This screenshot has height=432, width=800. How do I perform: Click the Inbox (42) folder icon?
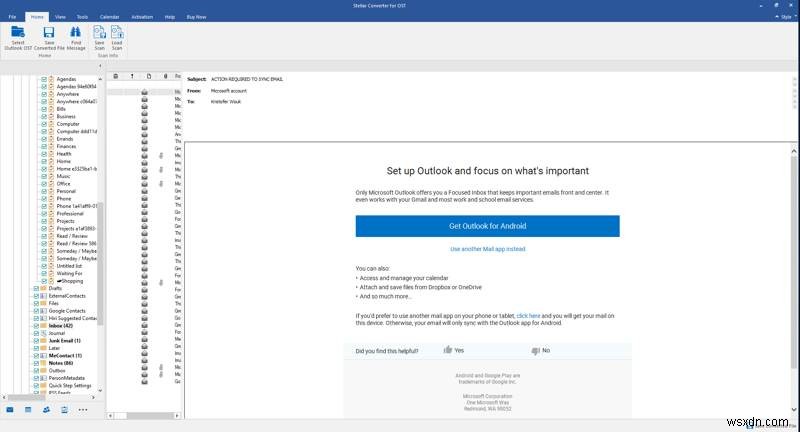pyautogui.click(x=43, y=325)
